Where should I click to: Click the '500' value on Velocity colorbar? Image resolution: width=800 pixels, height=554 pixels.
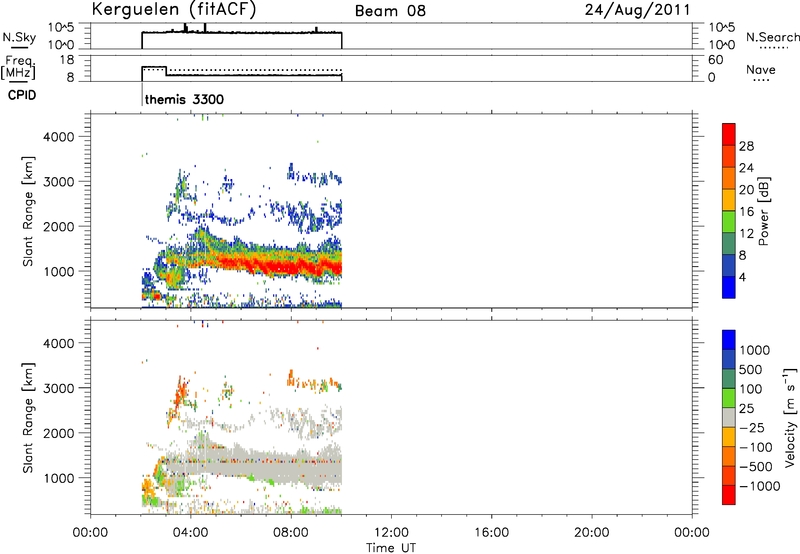(751, 370)
